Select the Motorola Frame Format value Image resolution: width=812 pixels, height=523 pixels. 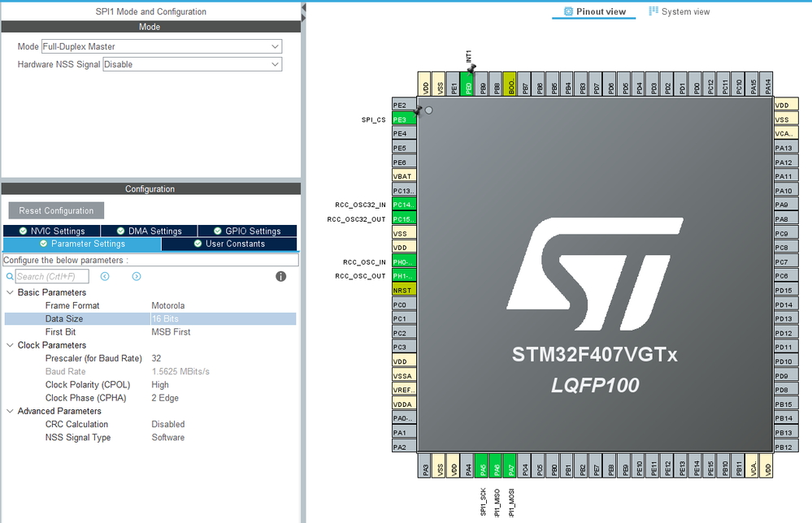(167, 305)
